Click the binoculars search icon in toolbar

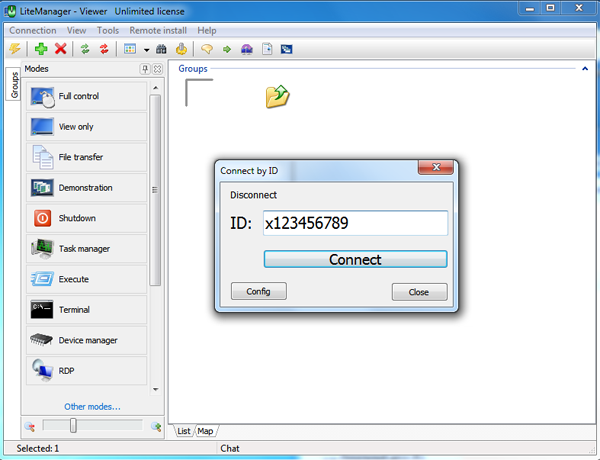coord(163,49)
